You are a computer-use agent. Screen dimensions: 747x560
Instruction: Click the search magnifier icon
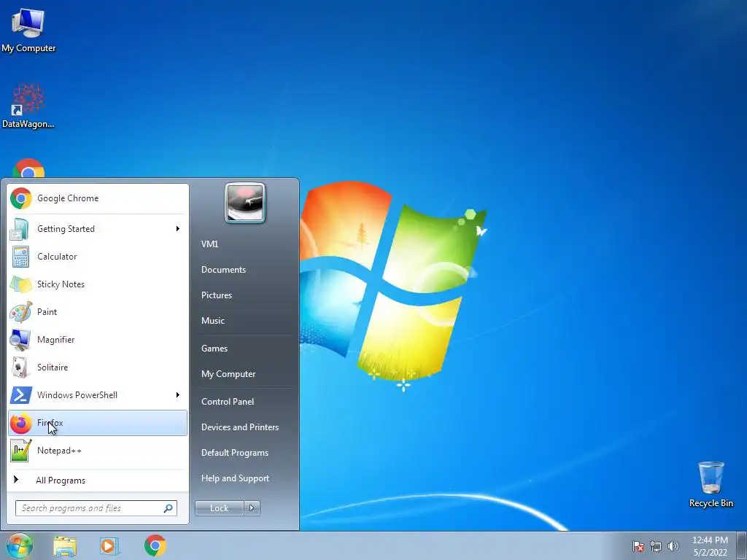[169, 508]
